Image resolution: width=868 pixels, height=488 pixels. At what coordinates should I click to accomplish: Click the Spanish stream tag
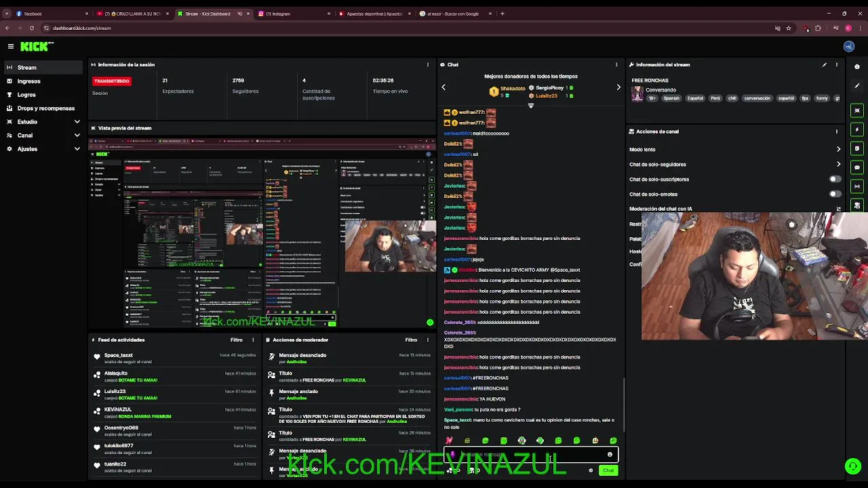click(671, 98)
